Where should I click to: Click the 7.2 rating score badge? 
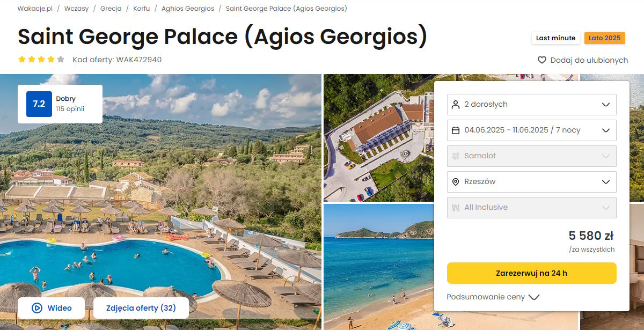click(39, 104)
